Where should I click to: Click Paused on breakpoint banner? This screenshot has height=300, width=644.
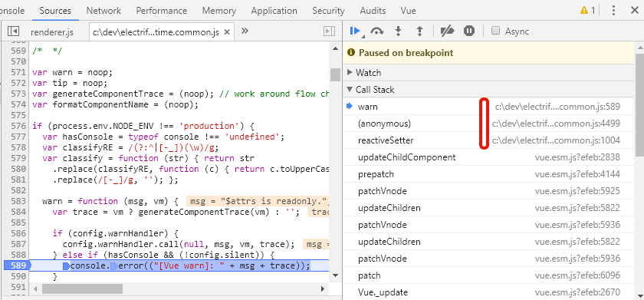point(489,53)
